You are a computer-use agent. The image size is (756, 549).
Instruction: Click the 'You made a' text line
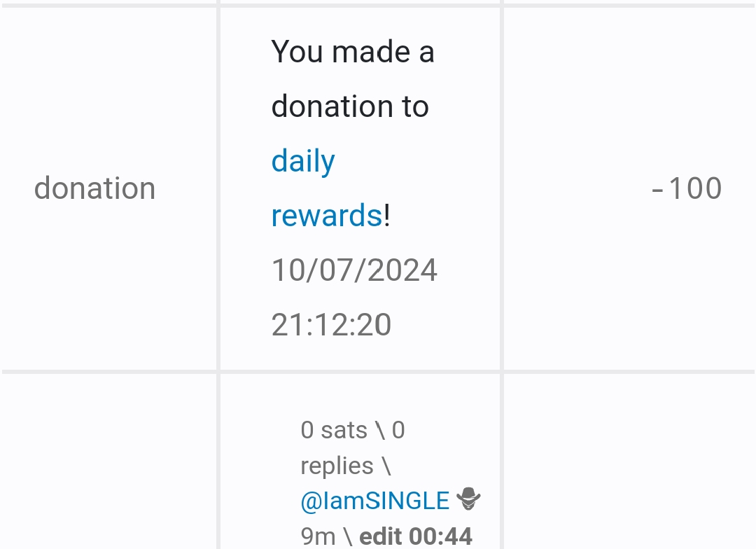click(x=352, y=53)
